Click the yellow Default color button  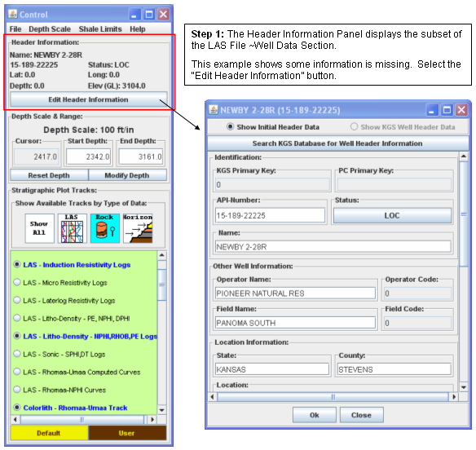point(49,433)
